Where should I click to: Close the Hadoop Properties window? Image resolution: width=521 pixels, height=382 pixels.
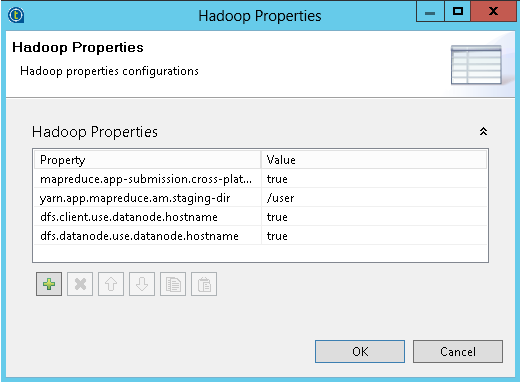493,12
